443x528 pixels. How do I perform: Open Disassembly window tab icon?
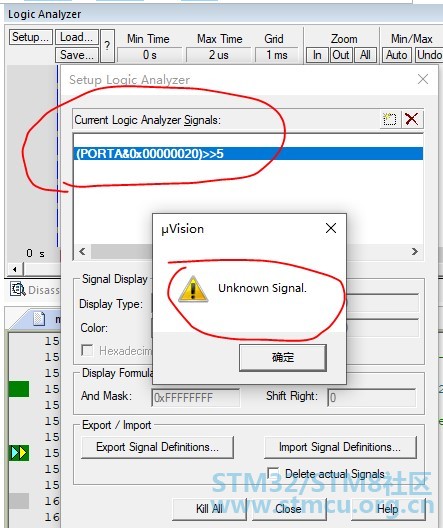coord(17,289)
